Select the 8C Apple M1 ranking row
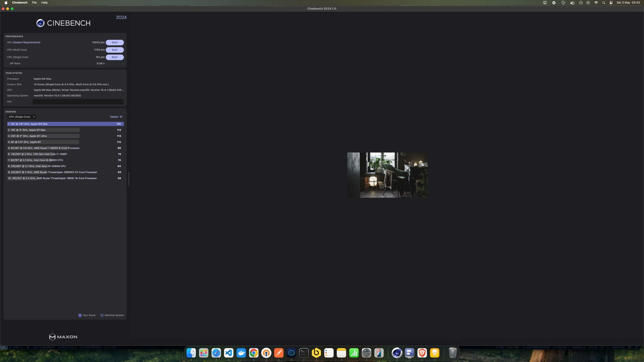Image resolution: width=644 pixels, height=362 pixels. coord(65,142)
